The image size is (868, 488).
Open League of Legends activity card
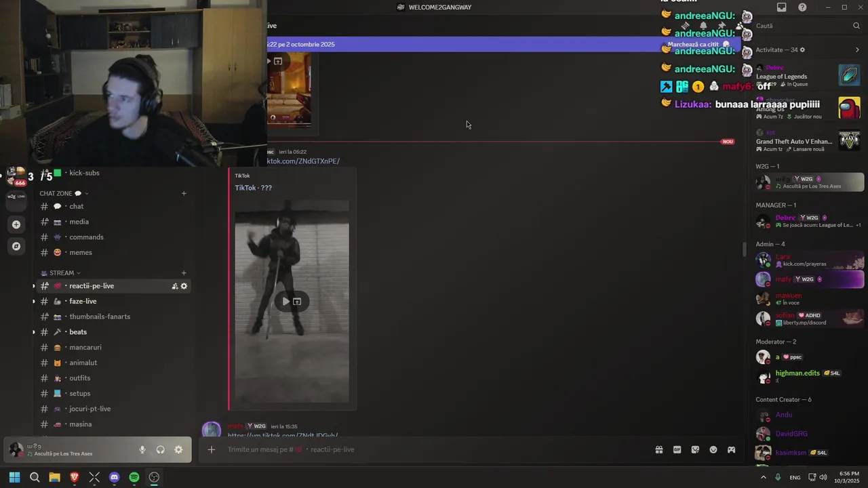(x=808, y=76)
